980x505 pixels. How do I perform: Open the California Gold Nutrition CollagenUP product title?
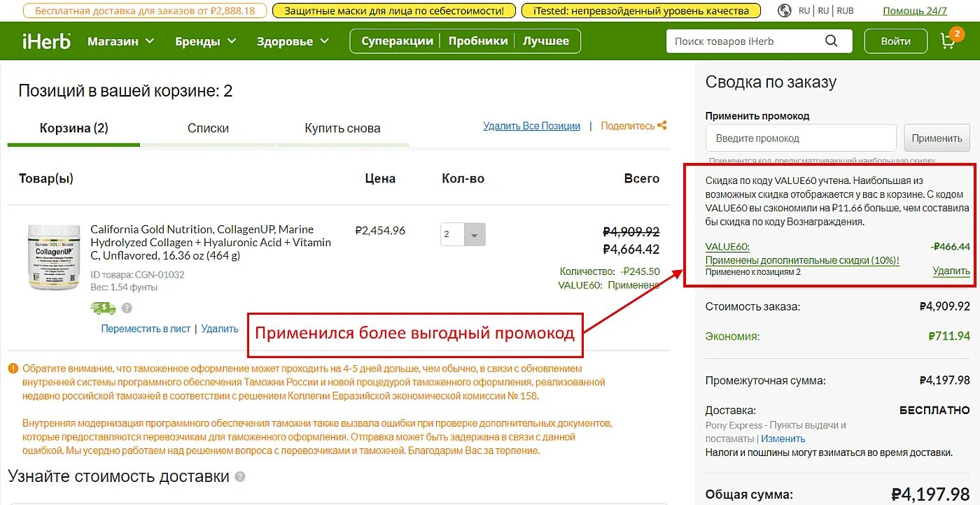click(211, 242)
